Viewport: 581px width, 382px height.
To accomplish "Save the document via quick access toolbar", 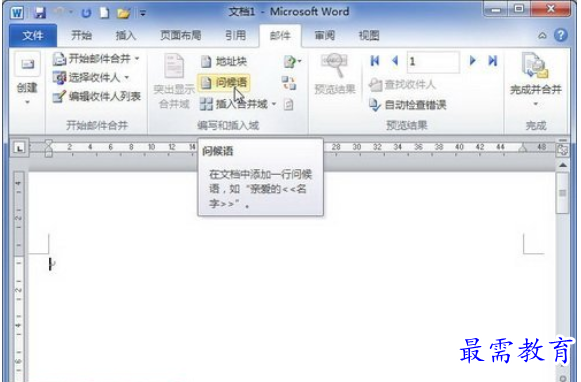I will click(40, 13).
